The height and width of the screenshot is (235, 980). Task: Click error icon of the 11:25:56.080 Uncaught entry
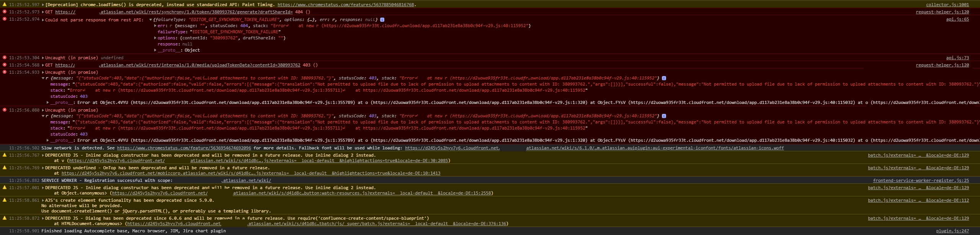pyautogui.click(x=5, y=110)
